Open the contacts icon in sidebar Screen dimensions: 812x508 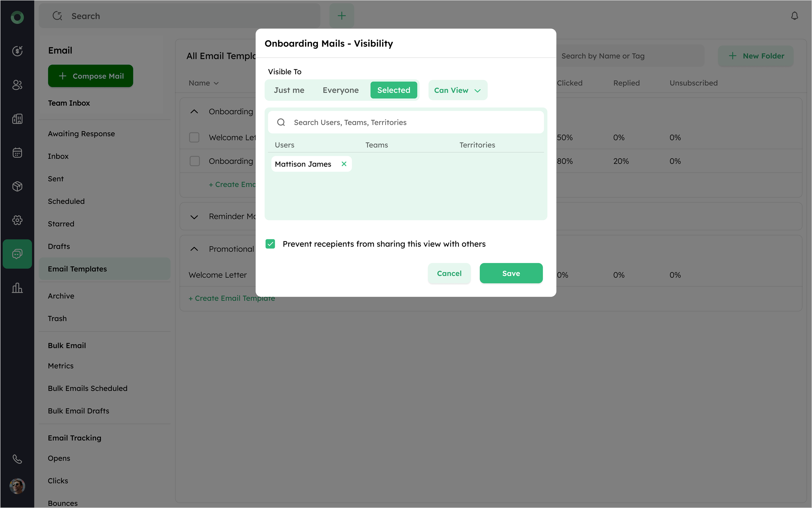(x=17, y=85)
